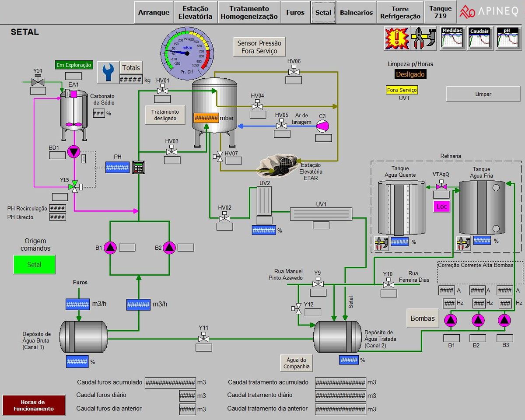Click the three-way valve Y15
This screenshot has height=420, width=525.
click(75, 186)
